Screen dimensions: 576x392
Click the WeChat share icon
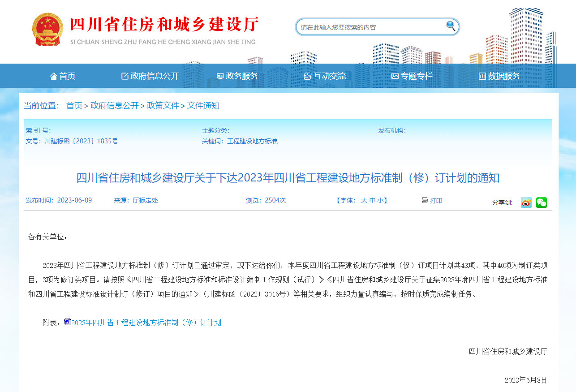point(542,202)
